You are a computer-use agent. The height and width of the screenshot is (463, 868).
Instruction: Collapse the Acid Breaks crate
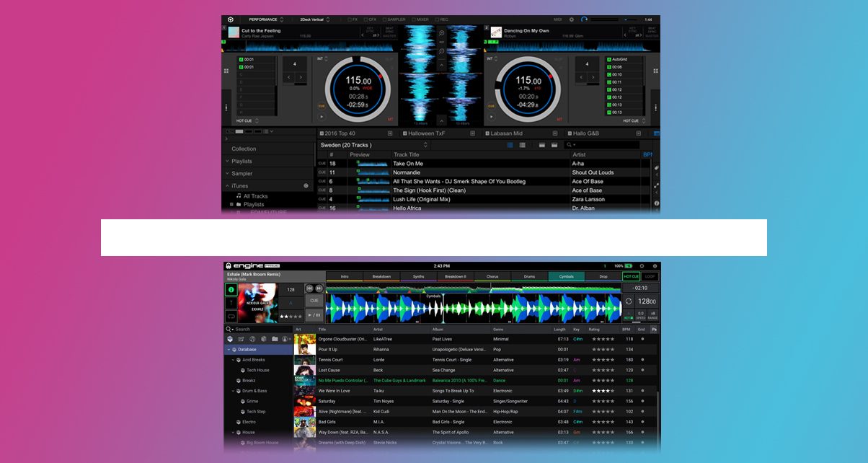point(233,360)
